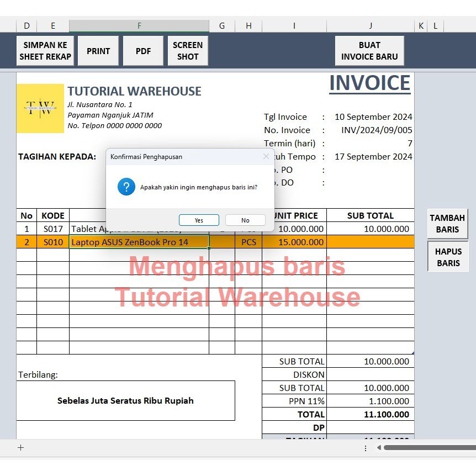
Task: Select the empty DISKON value cell
Action: [x=371, y=374]
